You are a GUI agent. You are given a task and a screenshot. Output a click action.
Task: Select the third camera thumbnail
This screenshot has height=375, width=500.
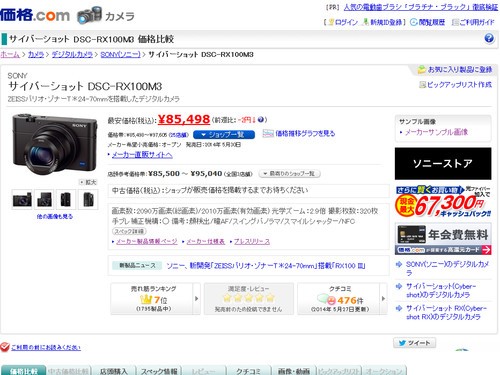click(66, 199)
